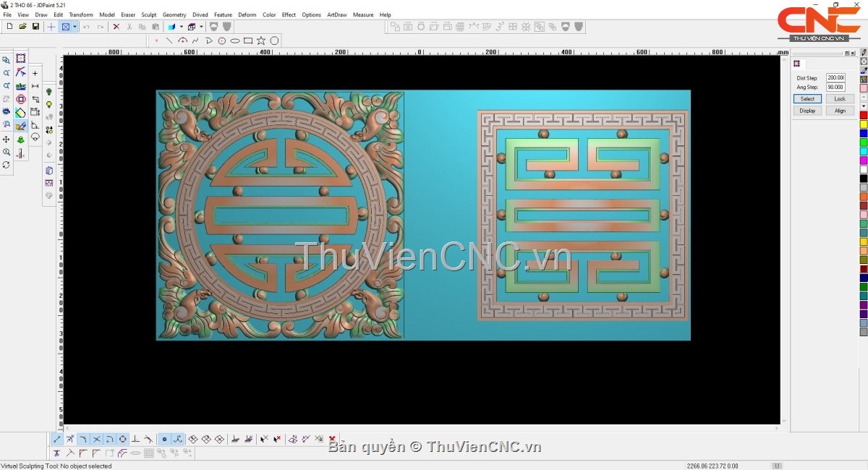
Task: Toggle endpoint snap in bottom toolbar
Action: tap(57, 439)
